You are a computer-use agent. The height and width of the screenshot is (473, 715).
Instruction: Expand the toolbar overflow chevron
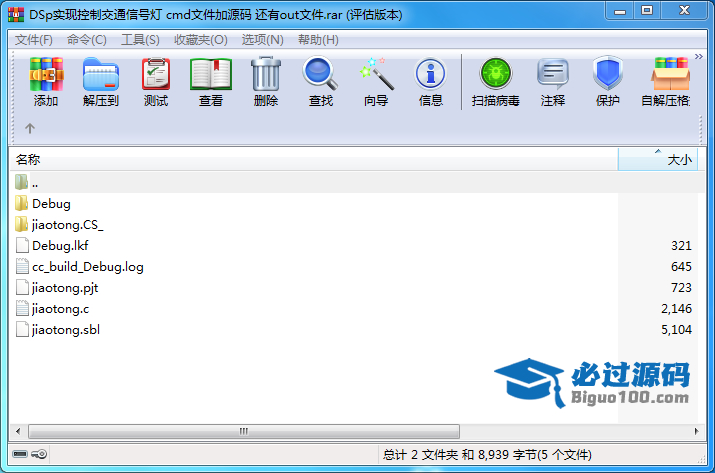[x=699, y=57]
